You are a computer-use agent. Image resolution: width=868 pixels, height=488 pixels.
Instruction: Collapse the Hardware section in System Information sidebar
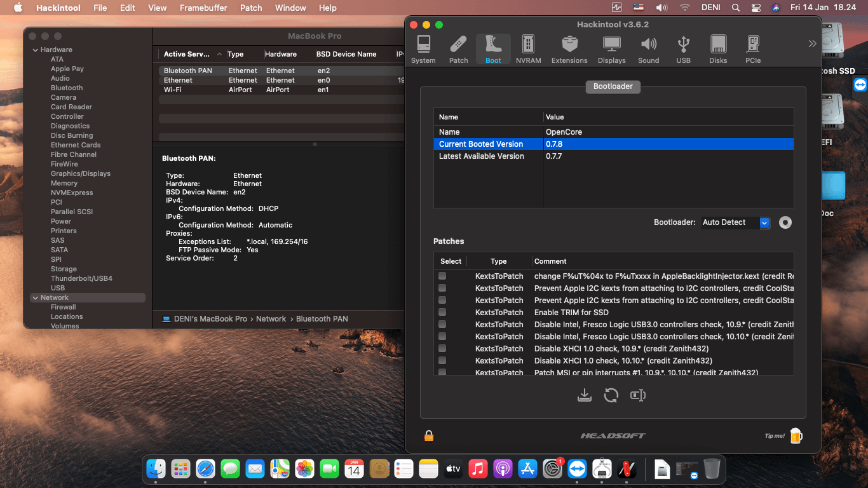click(35, 50)
